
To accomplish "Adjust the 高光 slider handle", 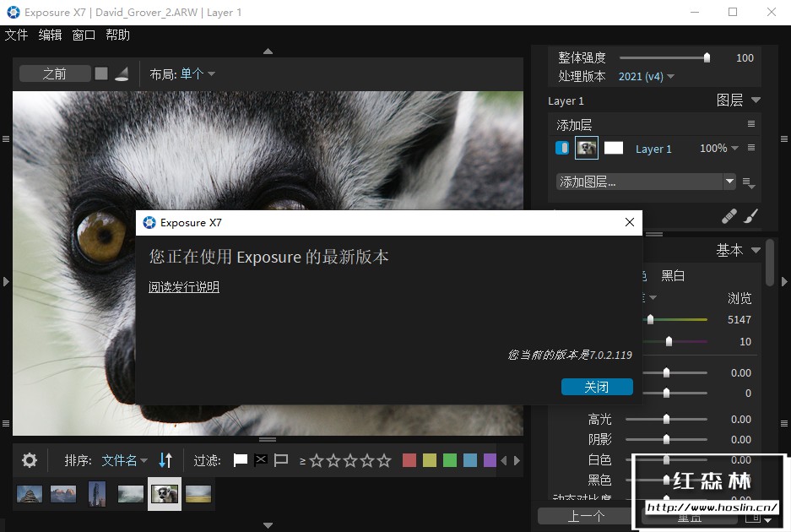I will coord(666,419).
